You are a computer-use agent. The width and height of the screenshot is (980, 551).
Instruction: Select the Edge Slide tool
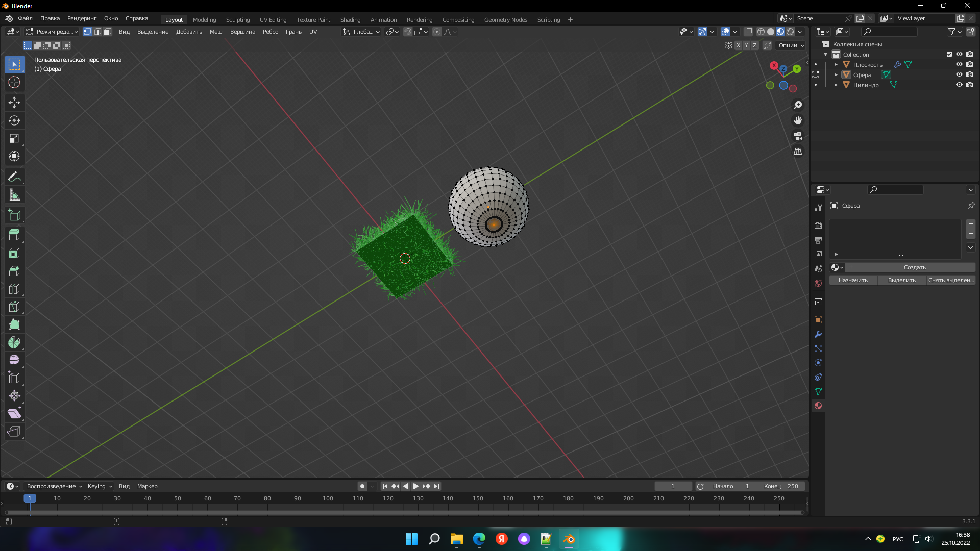[x=14, y=378]
